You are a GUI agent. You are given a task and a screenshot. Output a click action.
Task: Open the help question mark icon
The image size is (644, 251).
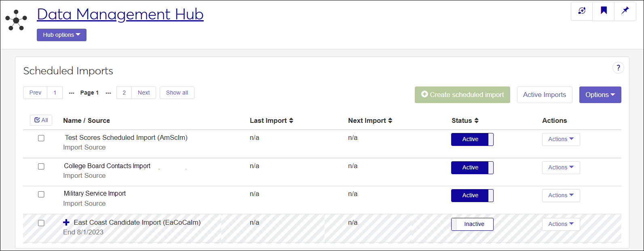618,68
